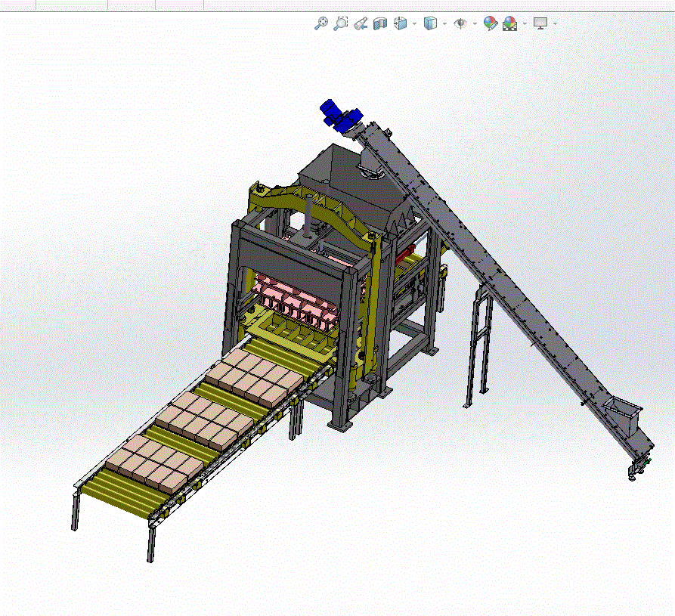Click the View Orientation cube icon
The width and height of the screenshot is (675, 616).
[x=401, y=23]
